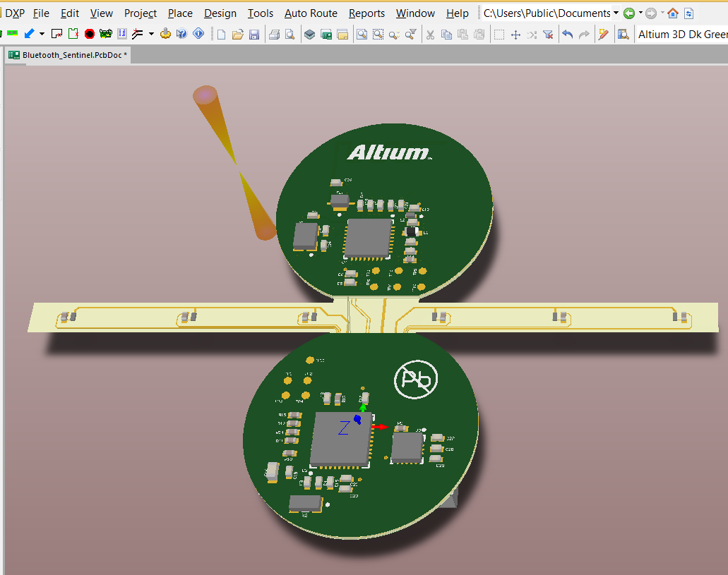Click the interactive routing lines icon
The image size is (728, 575).
[138, 33]
